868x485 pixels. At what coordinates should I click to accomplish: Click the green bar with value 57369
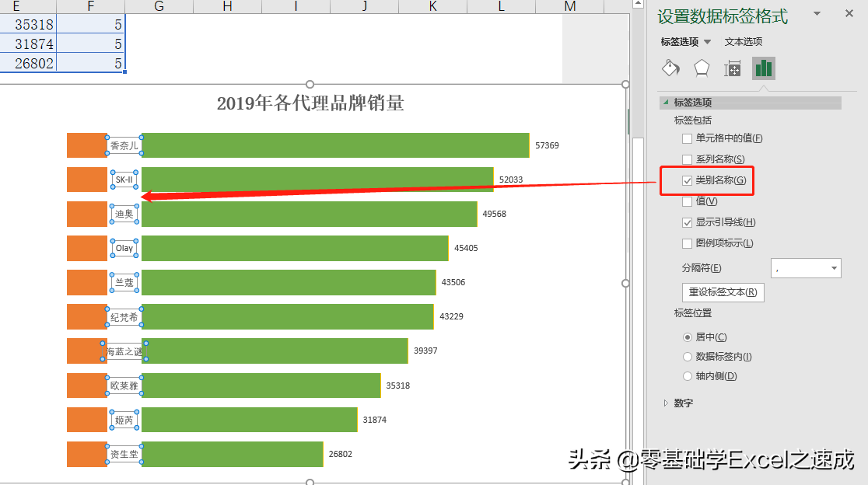click(335, 145)
